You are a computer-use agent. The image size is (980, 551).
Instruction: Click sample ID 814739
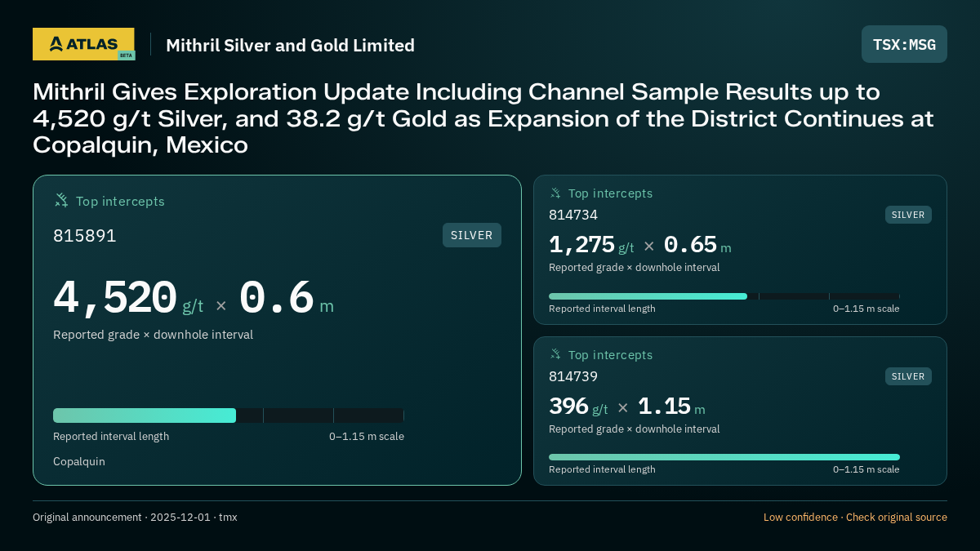pos(573,376)
